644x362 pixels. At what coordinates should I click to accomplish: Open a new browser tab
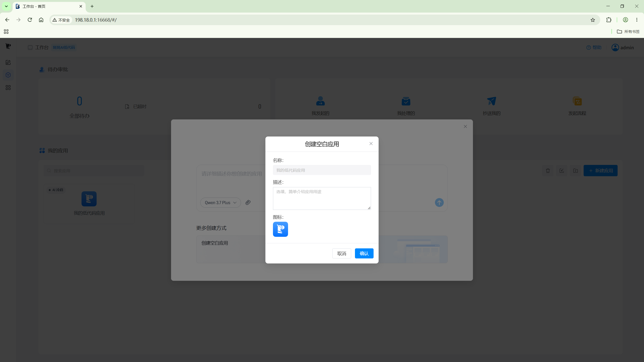tap(92, 6)
